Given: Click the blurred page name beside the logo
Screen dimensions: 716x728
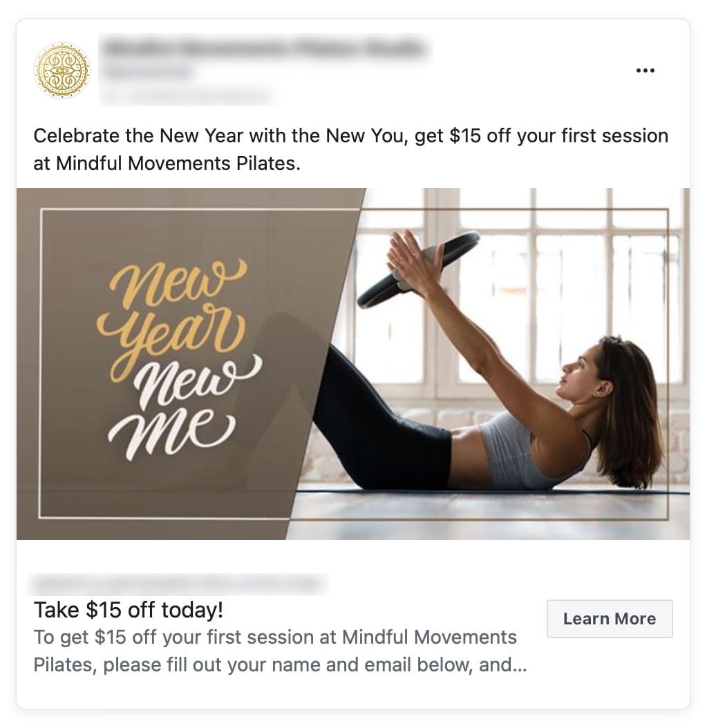Looking at the screenshot, I should tap(264, 48).
